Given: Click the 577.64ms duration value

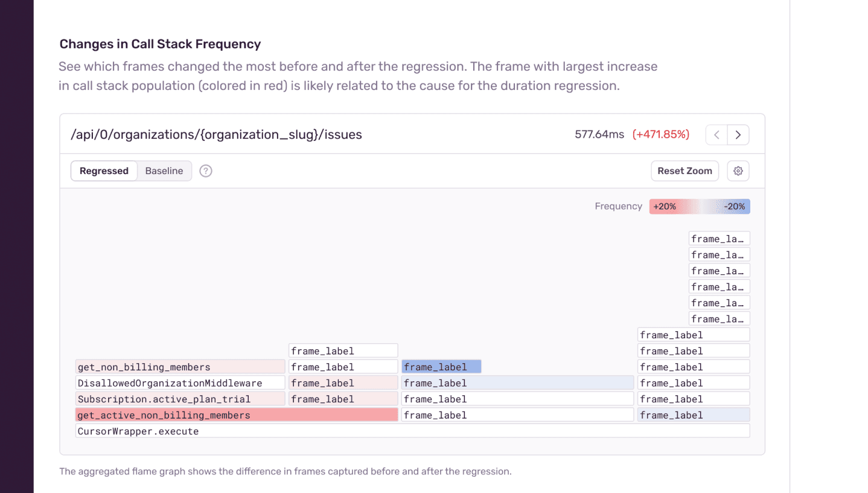Looking at the screenshot, I should click(599, 134).
